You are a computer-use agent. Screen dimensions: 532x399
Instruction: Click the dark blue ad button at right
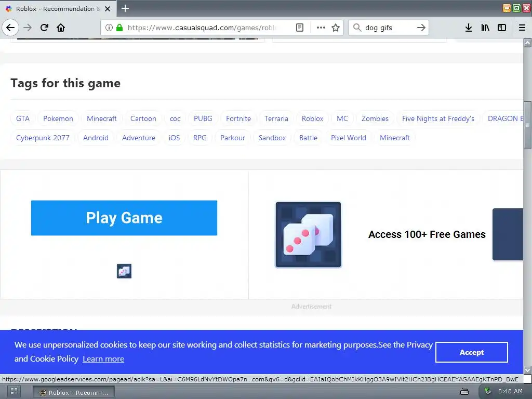tap(508, 234)
